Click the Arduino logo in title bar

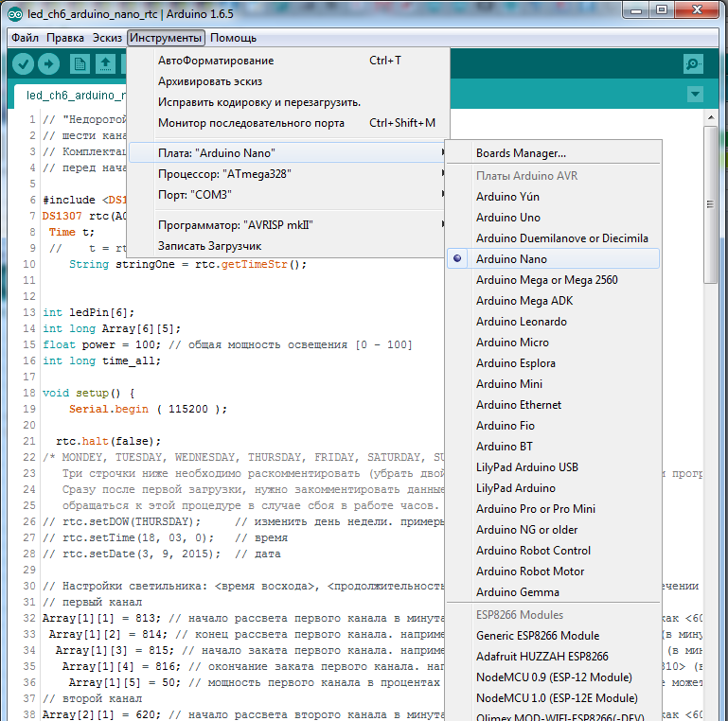[x=14, y=13]
